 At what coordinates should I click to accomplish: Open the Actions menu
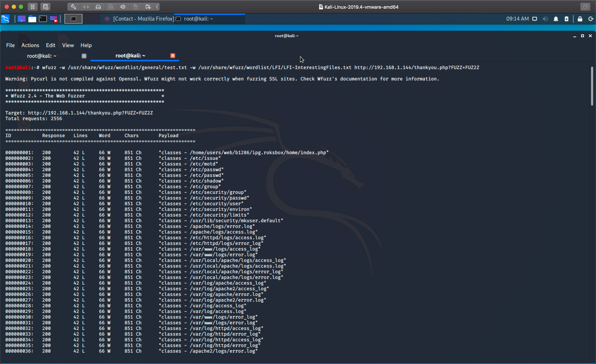(x=30, y=45)
